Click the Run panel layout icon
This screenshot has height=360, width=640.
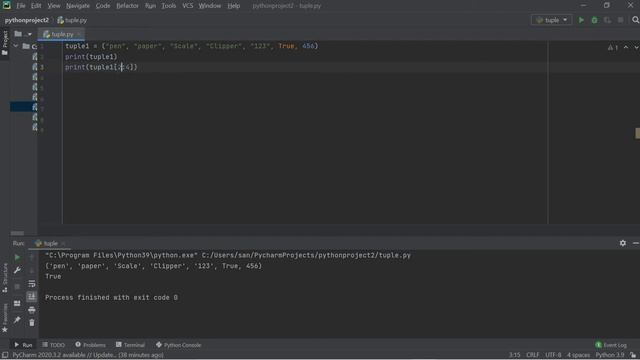point(17,303)
